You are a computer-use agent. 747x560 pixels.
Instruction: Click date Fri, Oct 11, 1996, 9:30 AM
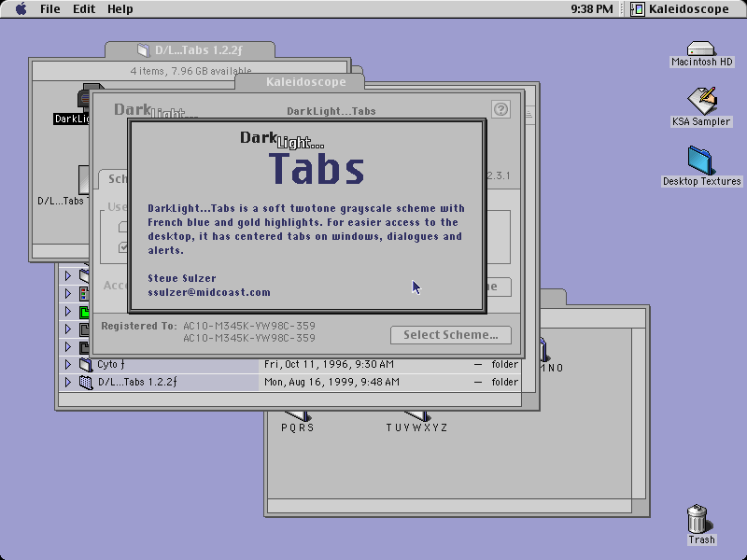click(329, 364)
